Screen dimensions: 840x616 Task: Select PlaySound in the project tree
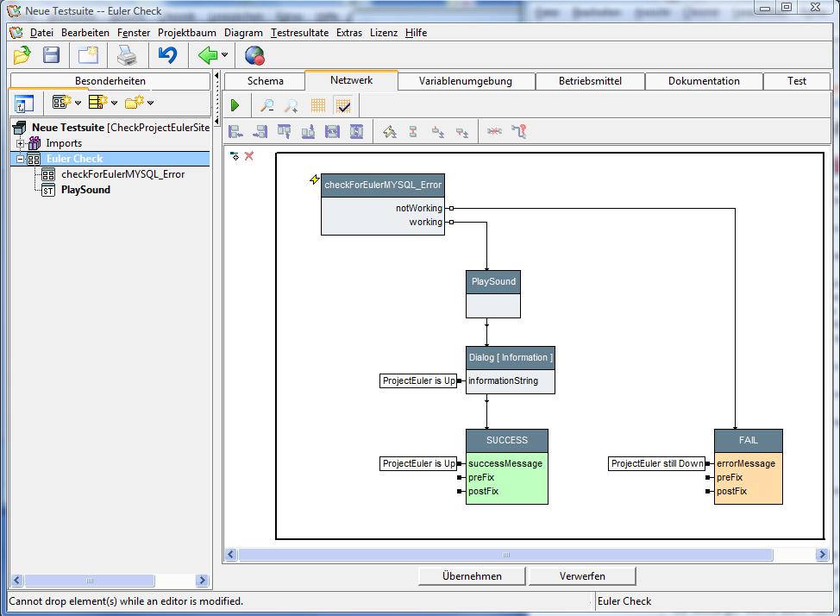pyautogui.click(x=85, y=190)
